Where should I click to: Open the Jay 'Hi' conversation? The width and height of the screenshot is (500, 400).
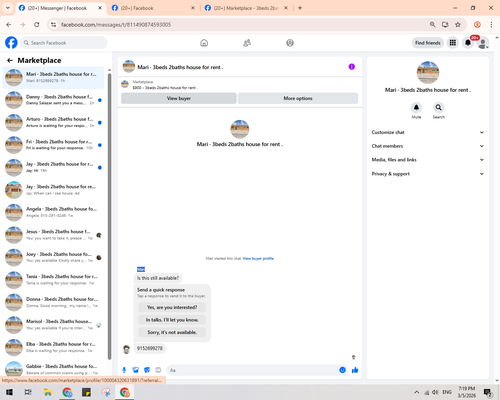click(53, 167)
